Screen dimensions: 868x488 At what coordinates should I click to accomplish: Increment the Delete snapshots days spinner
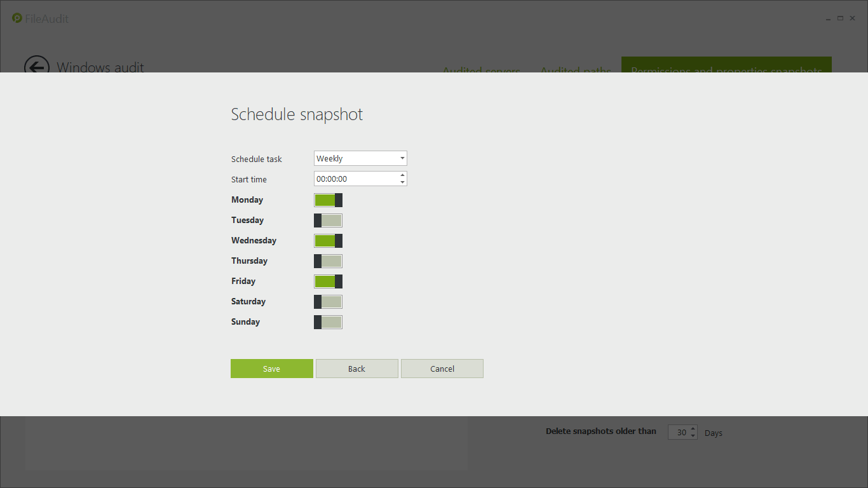click(693, 429)
